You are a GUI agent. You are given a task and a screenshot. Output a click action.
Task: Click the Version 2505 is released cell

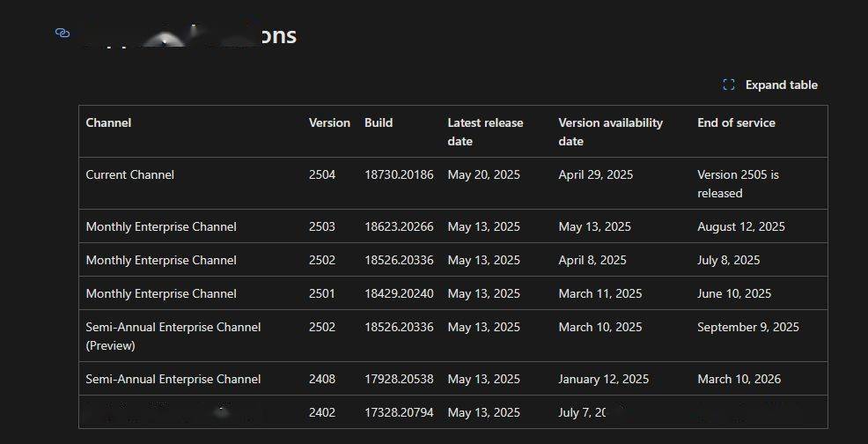pyautogui.click(x=738, y=183)
